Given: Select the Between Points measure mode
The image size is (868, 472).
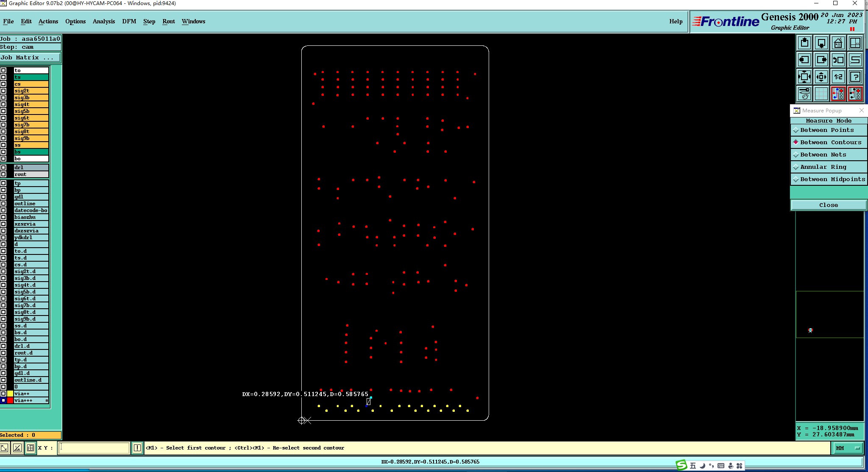Looking at the screenshot, I should [x=828, y=130].
